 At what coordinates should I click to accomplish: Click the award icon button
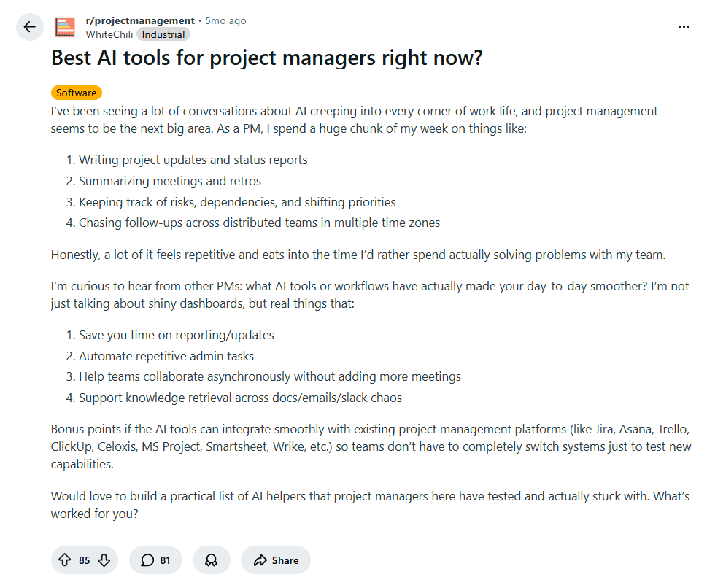click(x=212, y=560)
